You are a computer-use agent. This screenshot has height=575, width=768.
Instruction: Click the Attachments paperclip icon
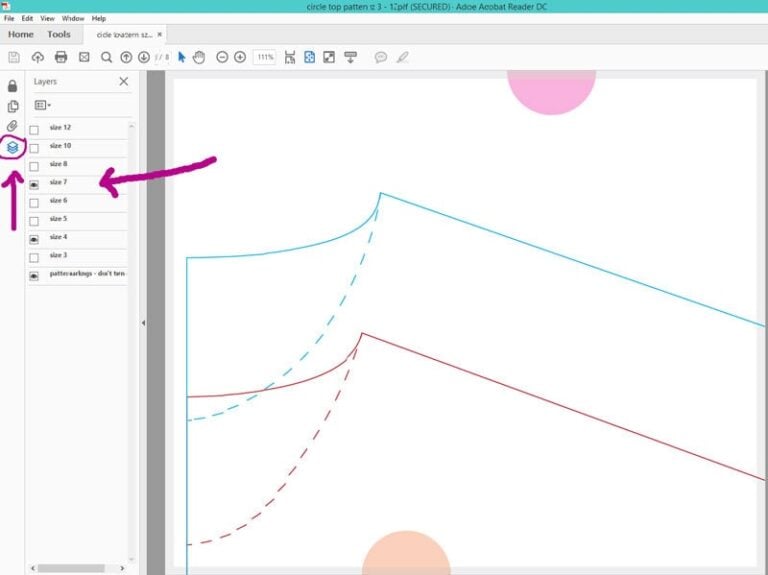pos(13,126)
